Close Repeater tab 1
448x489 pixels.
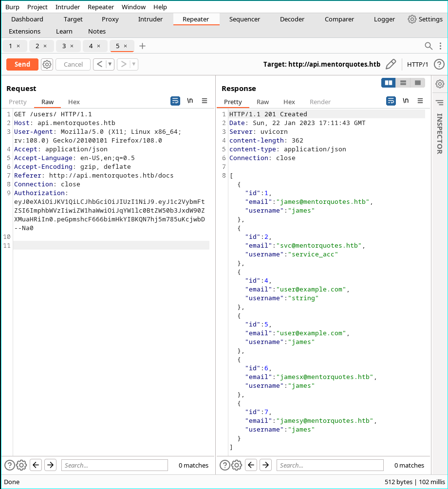pyautogui.click(x=19, y=46)
